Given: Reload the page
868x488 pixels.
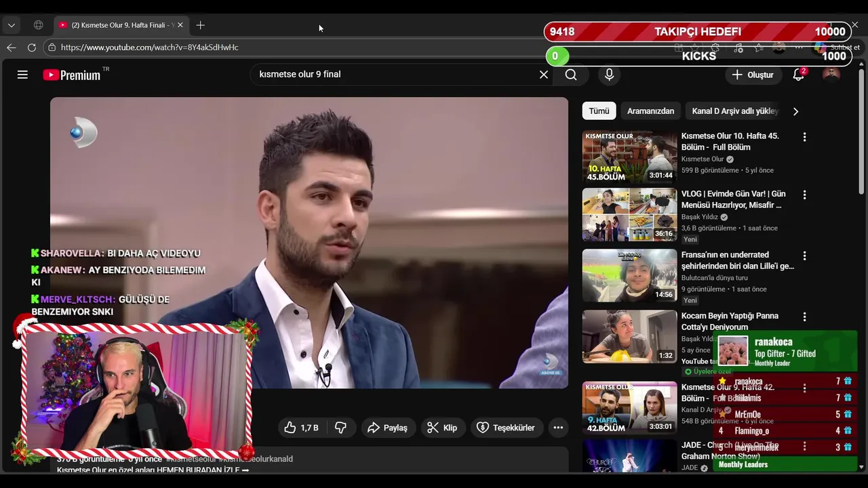Looking at the screenshot, I should 32,47.
